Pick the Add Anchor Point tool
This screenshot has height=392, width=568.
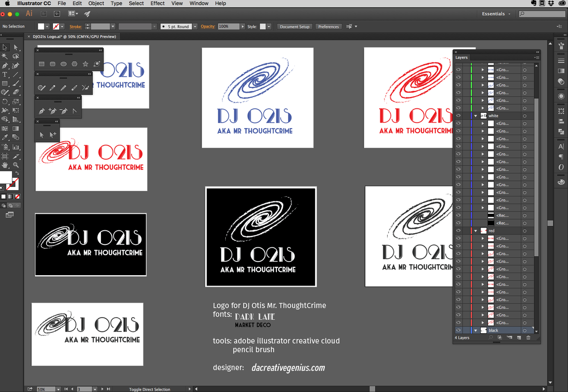point(53,111)
